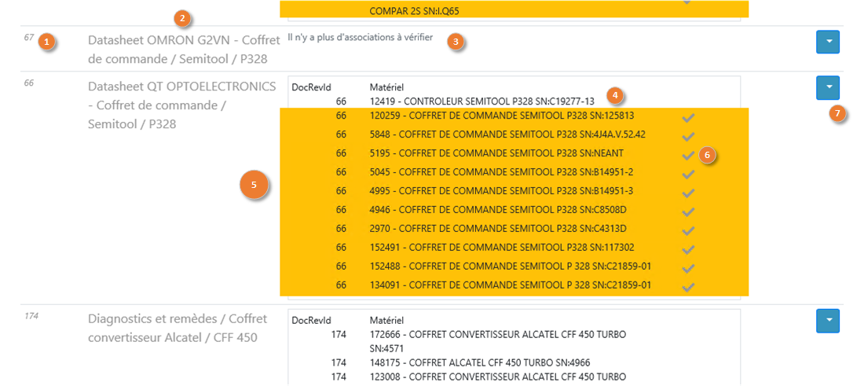This screenshot has height=386, width=868.
Task: Click the orange callout marker number 5
Action: click(255, 185)
